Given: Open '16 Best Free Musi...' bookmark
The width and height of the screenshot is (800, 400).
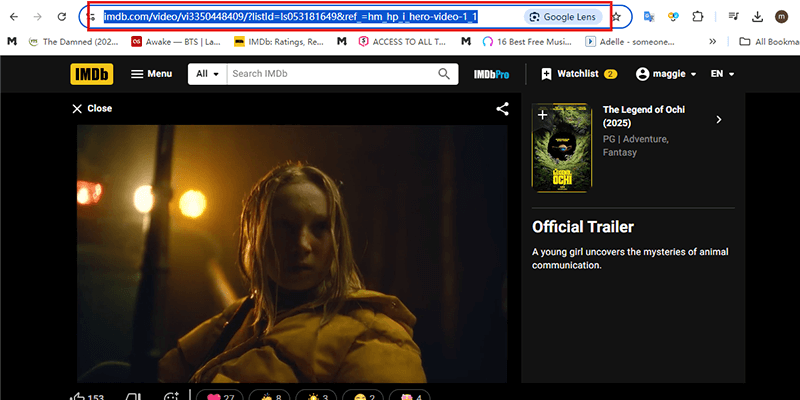Looking at the screenshot, I should (x=527, y=41).
